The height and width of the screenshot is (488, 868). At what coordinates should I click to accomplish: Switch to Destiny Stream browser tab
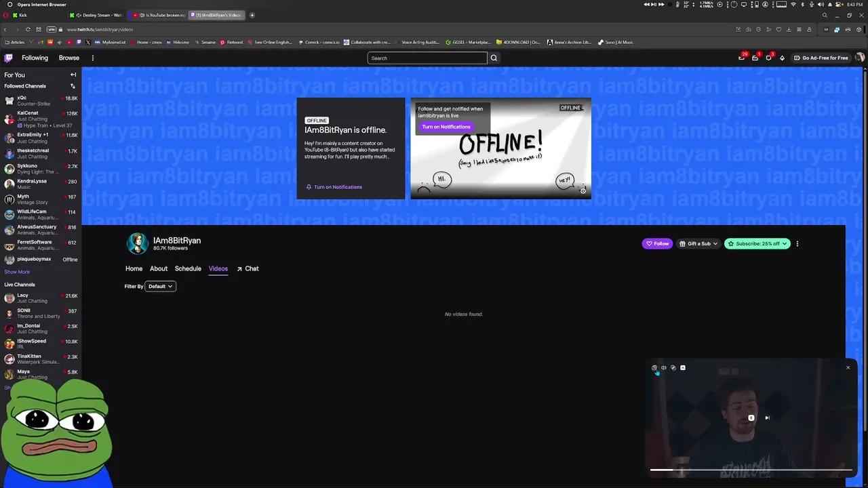pyautogui.click(x=96, y=15)
